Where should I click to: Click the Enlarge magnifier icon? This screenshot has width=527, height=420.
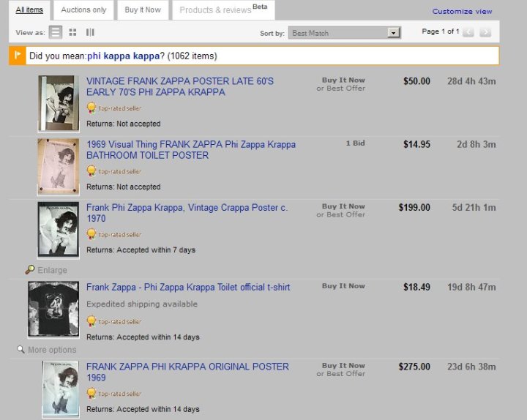coord(29,270)
